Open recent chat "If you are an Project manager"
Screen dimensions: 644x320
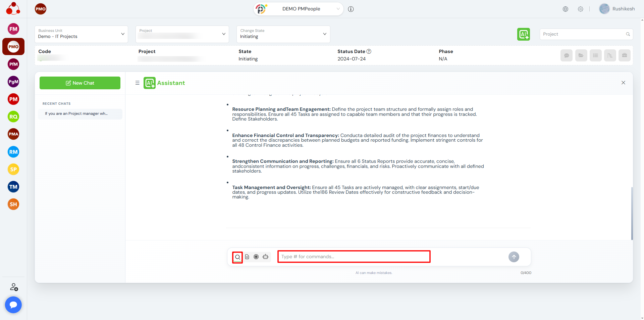pos(80,114)
